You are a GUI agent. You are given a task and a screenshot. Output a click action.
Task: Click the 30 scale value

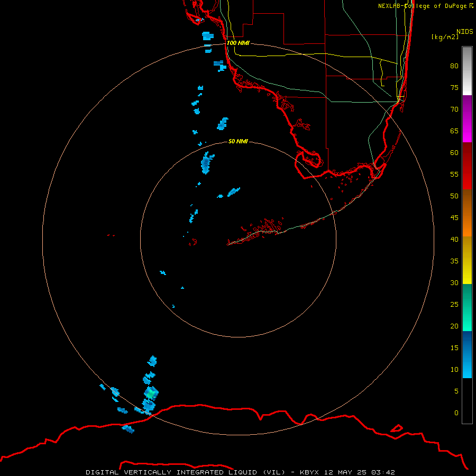coord(454,282)
